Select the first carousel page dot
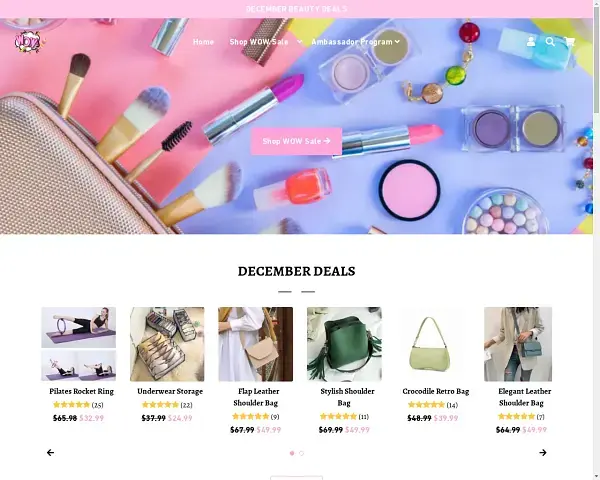 (292, 453)
